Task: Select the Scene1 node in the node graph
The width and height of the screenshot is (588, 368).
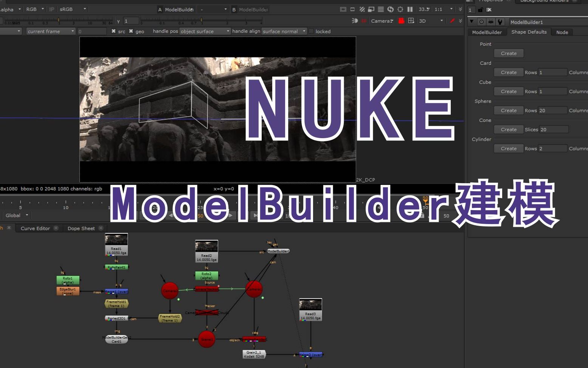Action: tap(206, 339)
